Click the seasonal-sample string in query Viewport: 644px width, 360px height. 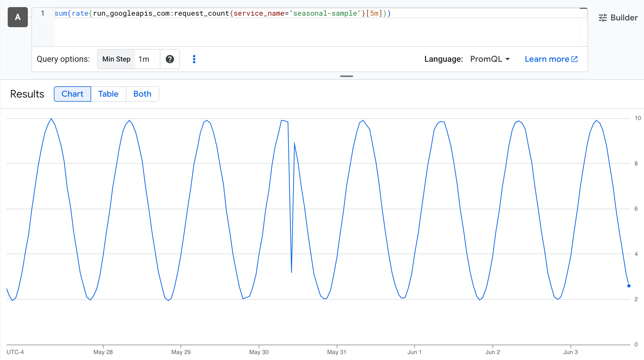click(325, 13)
